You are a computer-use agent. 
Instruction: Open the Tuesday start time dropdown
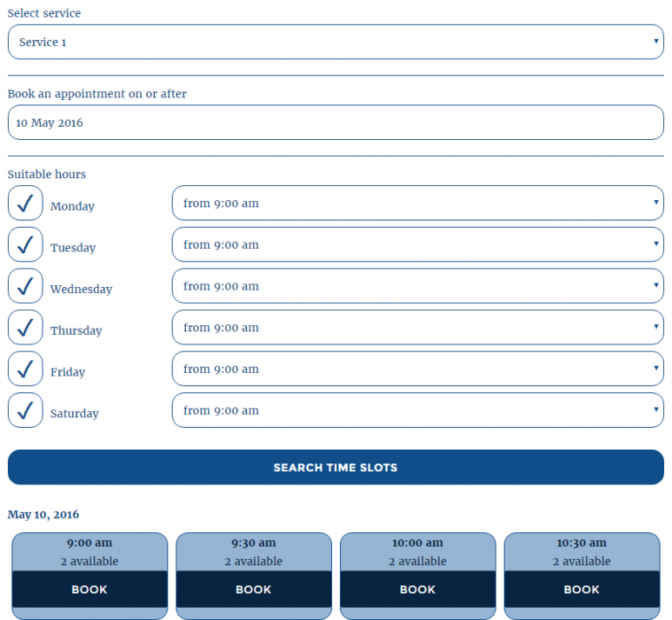tap(417, 245)
